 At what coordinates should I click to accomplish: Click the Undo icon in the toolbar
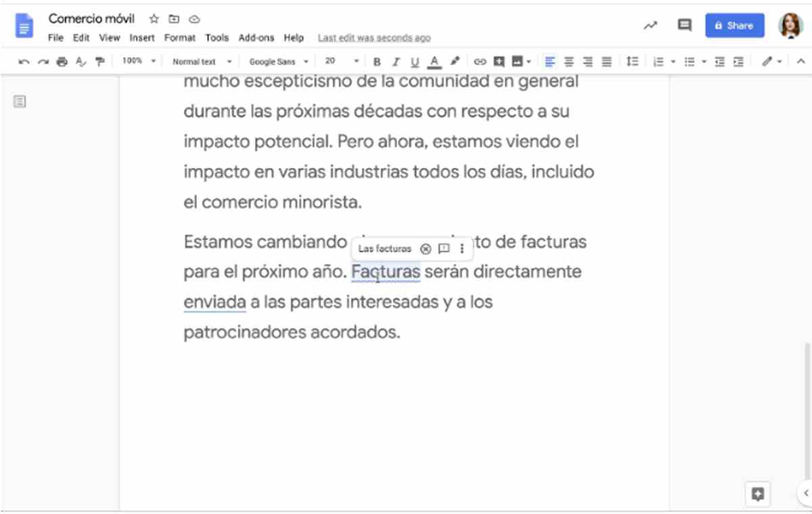24,61
